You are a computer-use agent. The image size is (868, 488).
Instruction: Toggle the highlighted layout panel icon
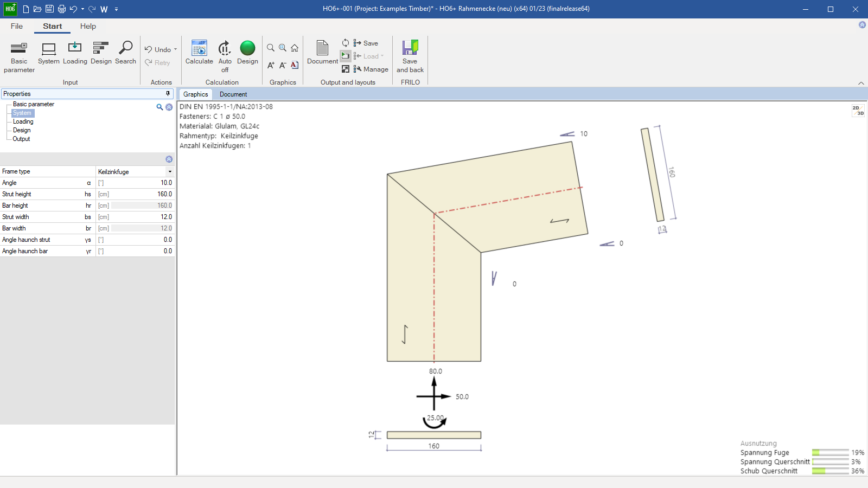(346, 56)
